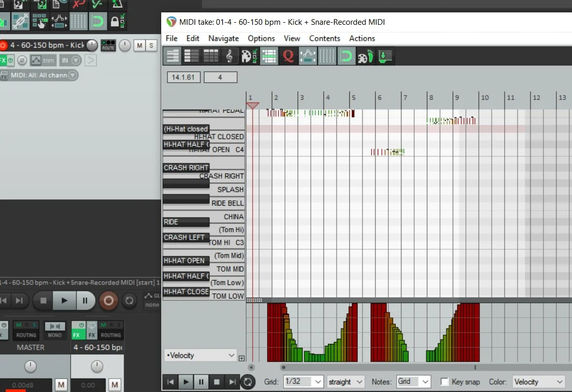The width and height of the screenshot is (572, 392).
Task: Click the mixer MASTER MONO button
Action: 55,330
